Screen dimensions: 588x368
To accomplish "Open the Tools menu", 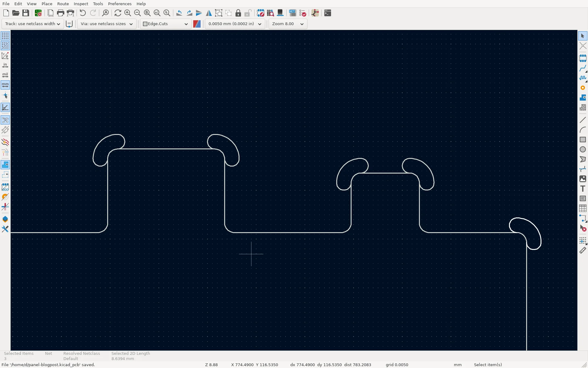I will [98, 4].
